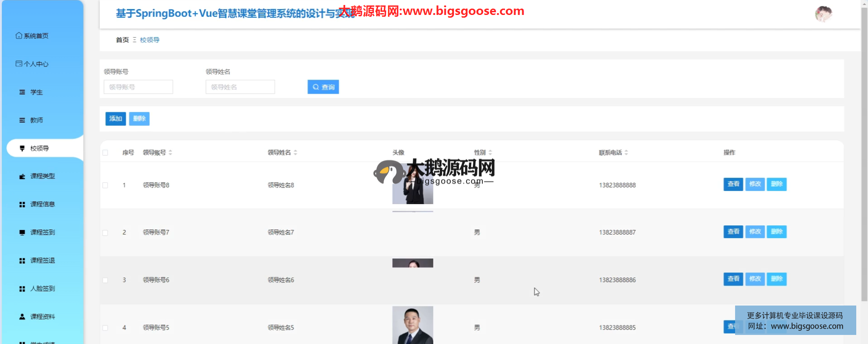
Task: Check the checkbox for row 领导账号6
Action: pos(105,281)
